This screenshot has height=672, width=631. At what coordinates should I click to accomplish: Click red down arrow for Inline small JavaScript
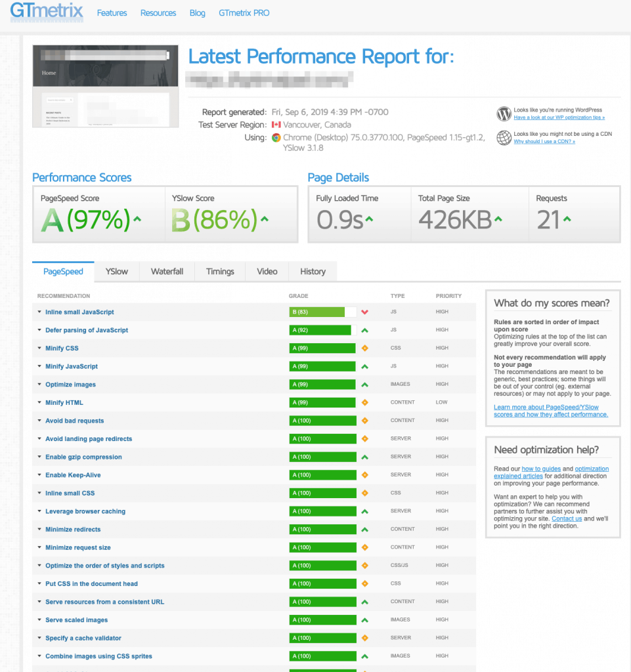[365, 312]
